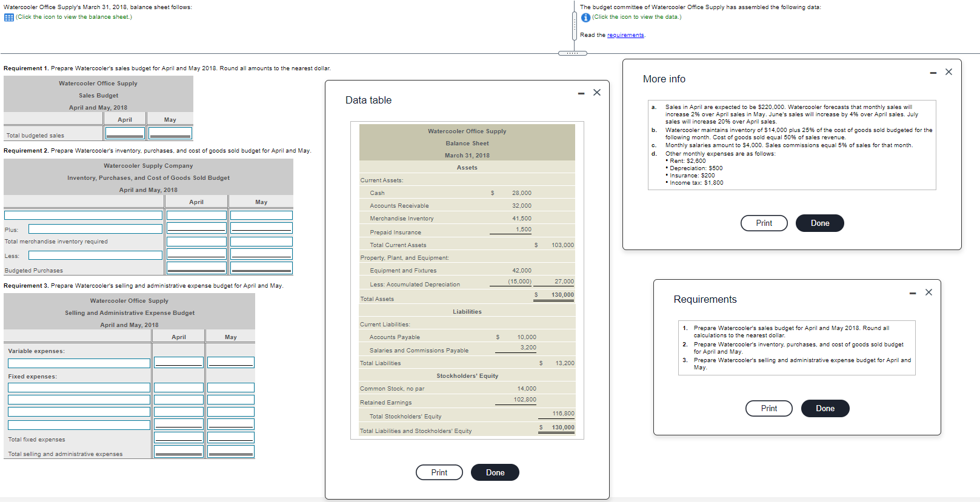This screenshot has height=502, width=980.
Task: Select April field in first inventory budget row
Action: pos(196,215)
